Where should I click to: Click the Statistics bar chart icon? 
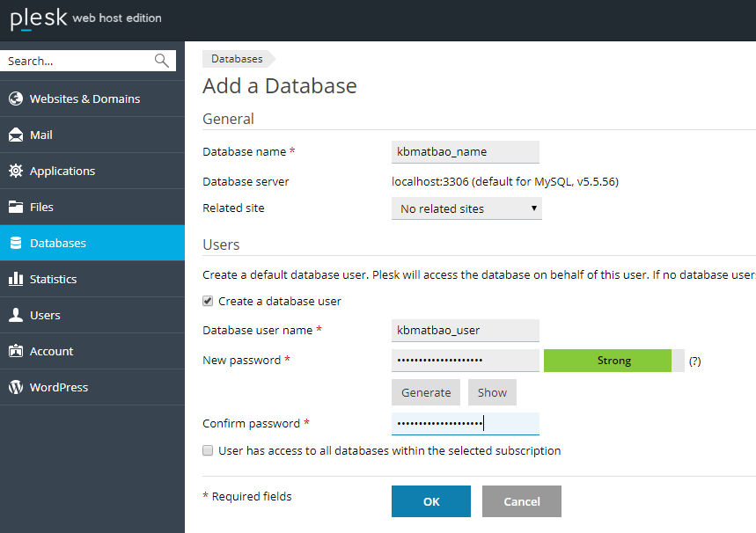point(16,279)
